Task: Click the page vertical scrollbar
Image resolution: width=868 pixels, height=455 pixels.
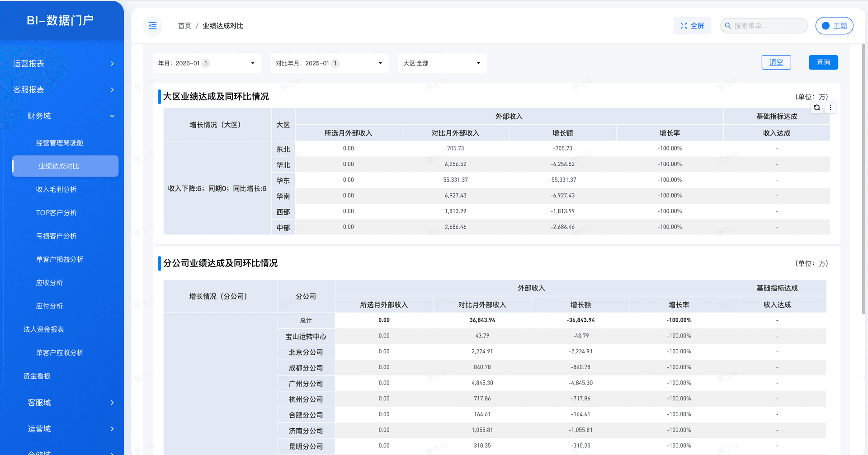Action: (x=863, y=181)
